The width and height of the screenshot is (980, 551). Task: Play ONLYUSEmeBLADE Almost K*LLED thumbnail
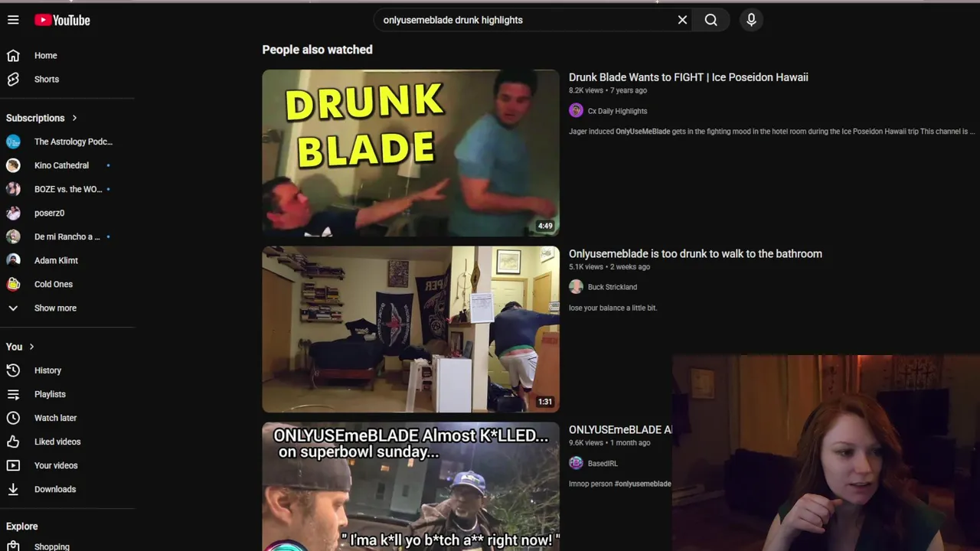point(410,487)
